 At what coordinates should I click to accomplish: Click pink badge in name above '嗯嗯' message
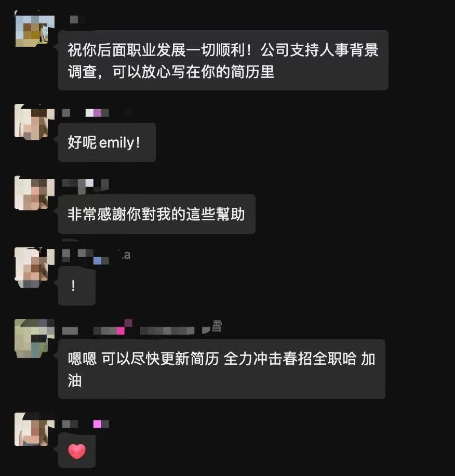point(121,330)
